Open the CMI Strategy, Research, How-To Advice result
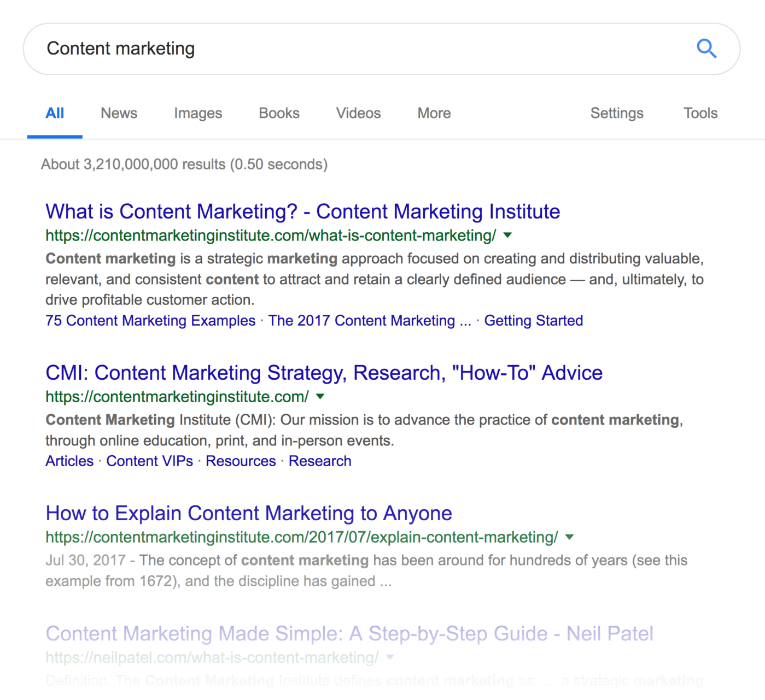Viewport: 765px width, 700px height. (x=324, y=373)
